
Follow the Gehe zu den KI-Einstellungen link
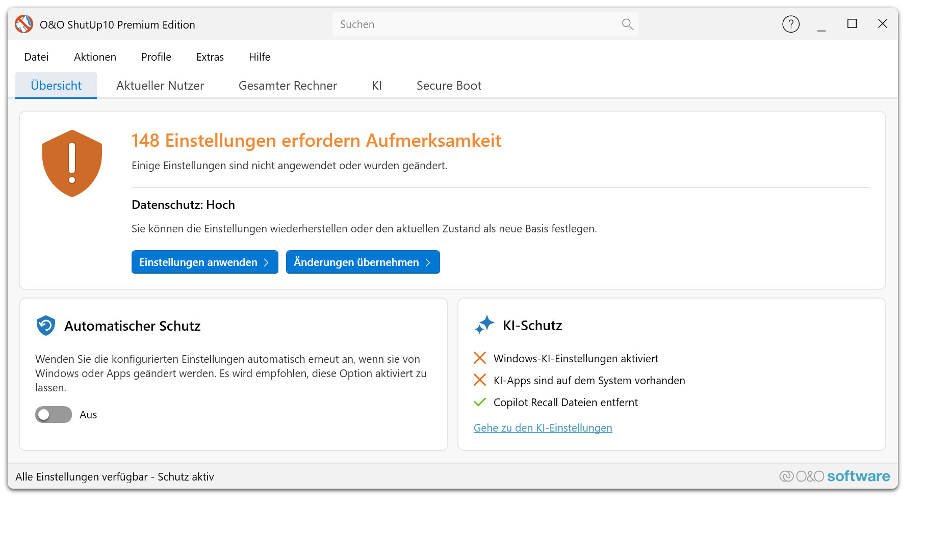543,428
